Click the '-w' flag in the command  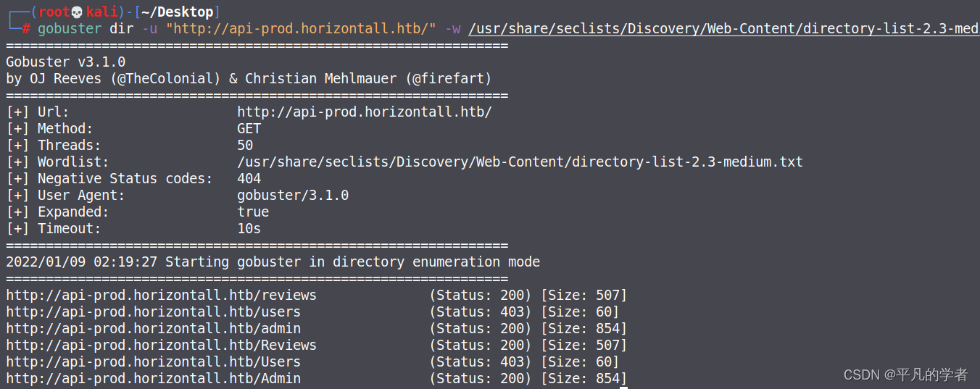pos(452,29)
